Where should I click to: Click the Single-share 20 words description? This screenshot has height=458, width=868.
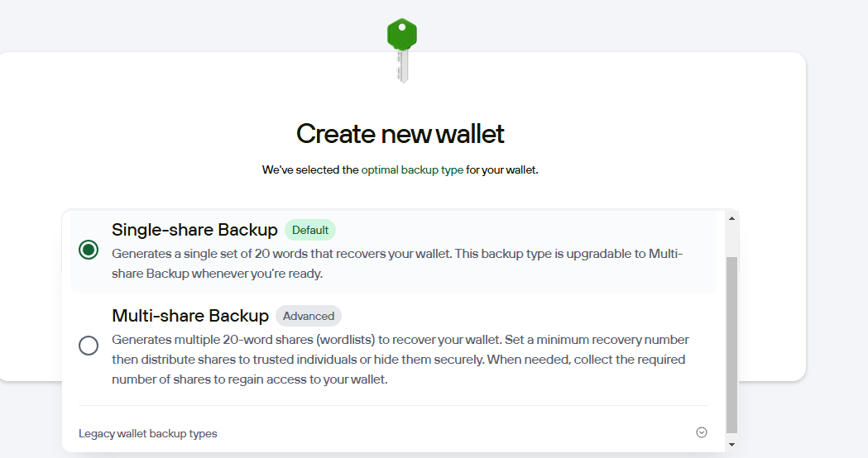pos(397,263)
